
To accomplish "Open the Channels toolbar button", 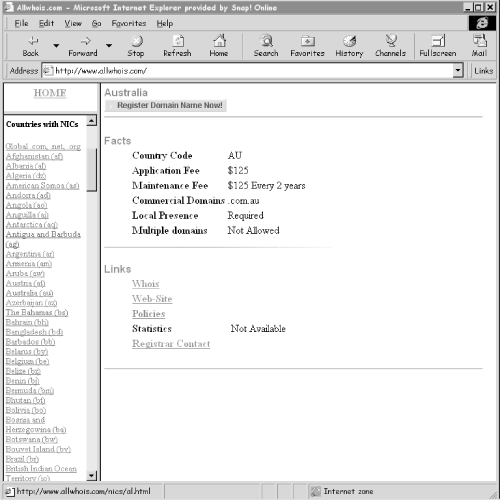I will tap(390, 46).
